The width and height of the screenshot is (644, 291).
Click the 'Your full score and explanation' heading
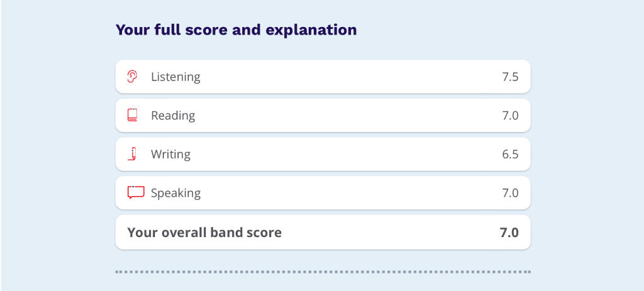236,30
